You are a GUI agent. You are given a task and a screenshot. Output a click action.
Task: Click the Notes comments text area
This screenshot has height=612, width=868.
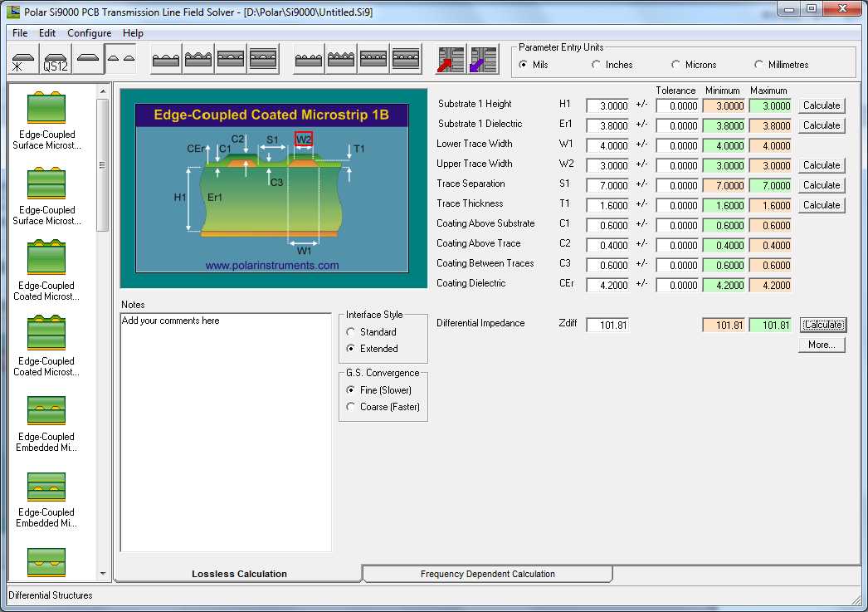226,432
